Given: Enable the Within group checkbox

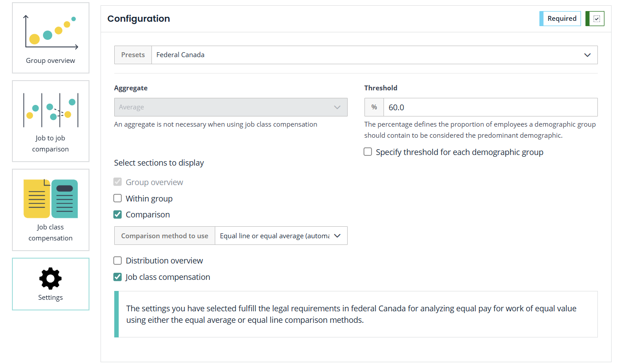Looking at the screenshot, I should [x=118, y=198].
